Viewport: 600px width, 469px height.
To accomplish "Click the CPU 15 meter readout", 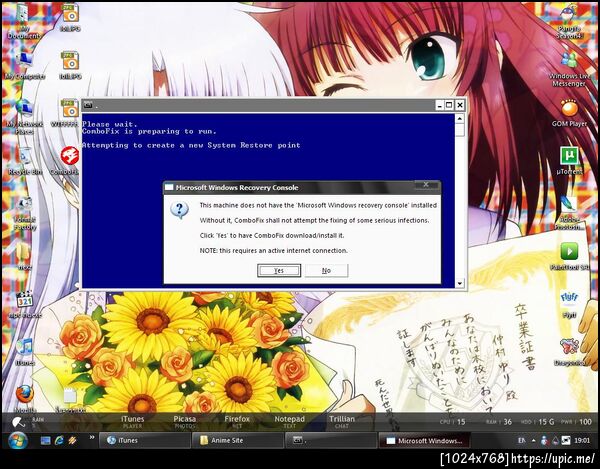I will point(452,422).
